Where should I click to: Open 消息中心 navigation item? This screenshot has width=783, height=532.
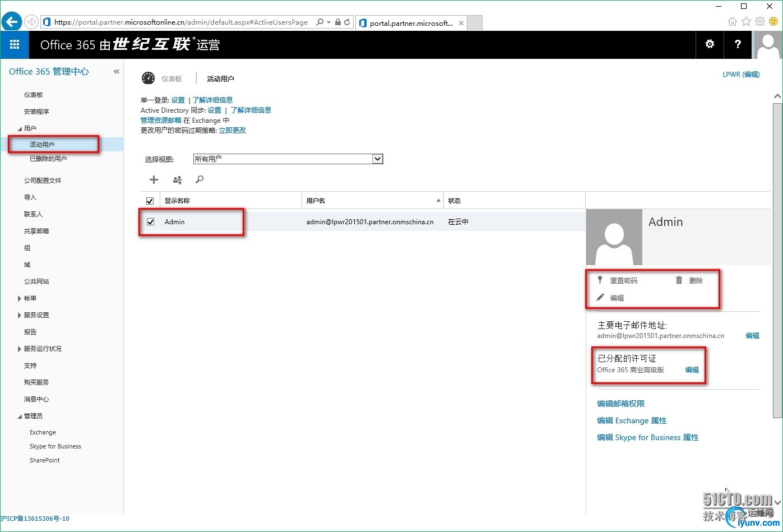tap(36, 399)
